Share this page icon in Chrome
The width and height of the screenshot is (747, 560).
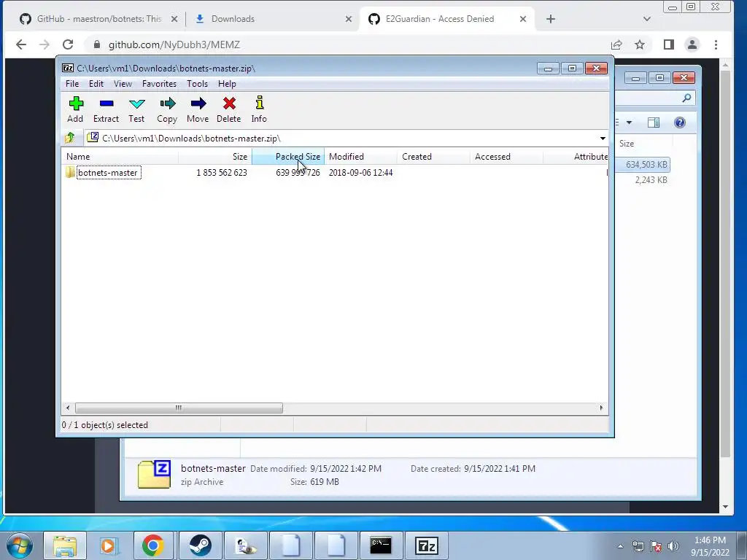(616, 44)
